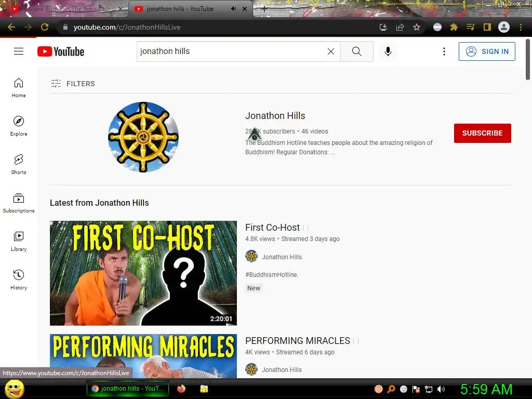Open the smiley face start button
The image size is (532, 399).
(x=14, y=389)
